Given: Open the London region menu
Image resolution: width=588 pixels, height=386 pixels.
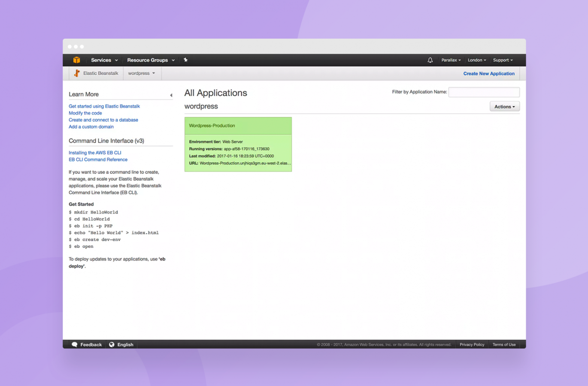Looking at the screenshot, I should 477,60.
